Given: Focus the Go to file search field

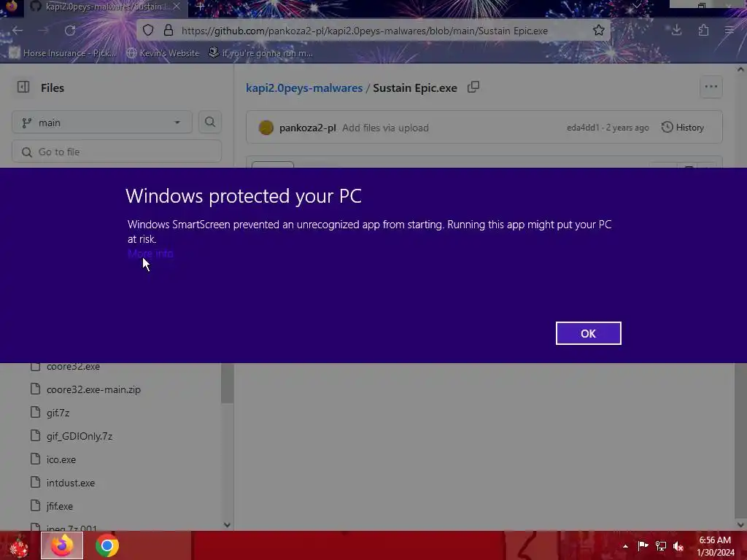Looking at the screenshot, I should [x=116, y=152].
